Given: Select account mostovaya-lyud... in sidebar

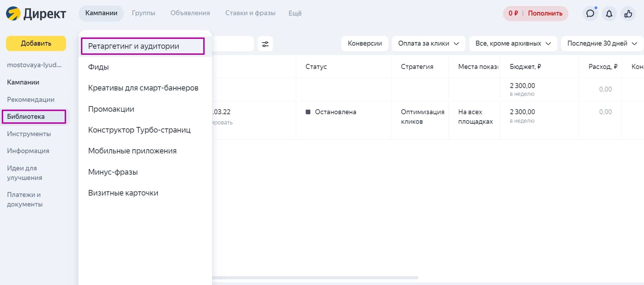Looking at the screenshot, I should coord(34,65).
